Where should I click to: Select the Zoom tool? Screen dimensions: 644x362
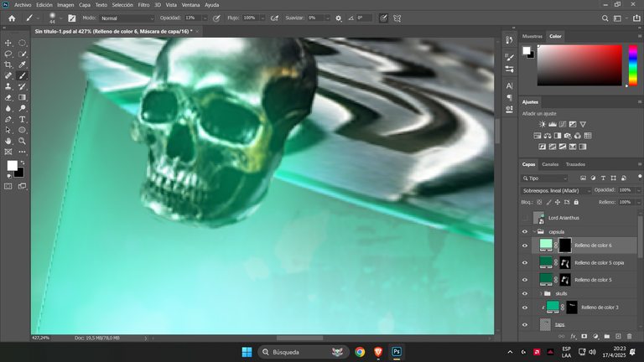pyautogui.click(x=22, y=141)
